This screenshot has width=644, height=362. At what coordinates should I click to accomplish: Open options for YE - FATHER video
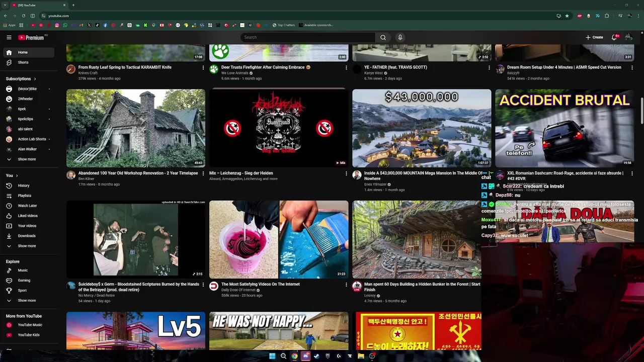click(x=489, y=67)
